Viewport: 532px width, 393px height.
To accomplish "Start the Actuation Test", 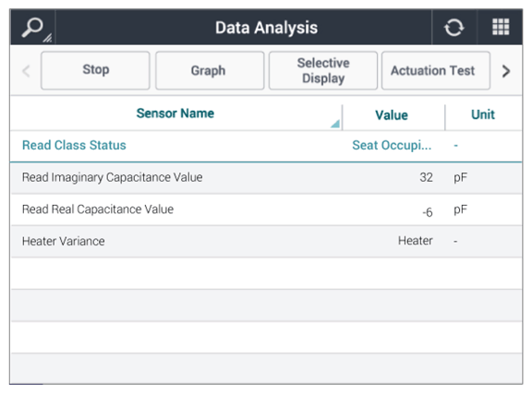I will pos(436,70).
